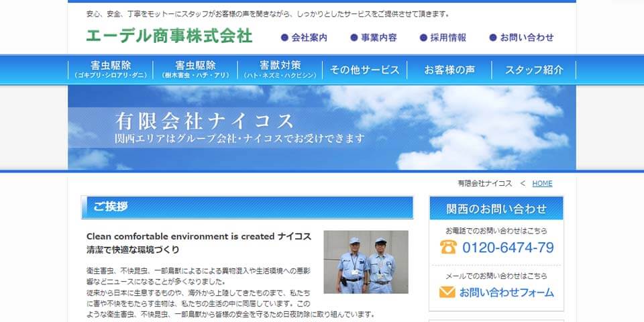Select 害虫駆除 (樹木害虫・ハチ・アリ) menu
The image size is (644, 322).
click(x=195, y=70)
